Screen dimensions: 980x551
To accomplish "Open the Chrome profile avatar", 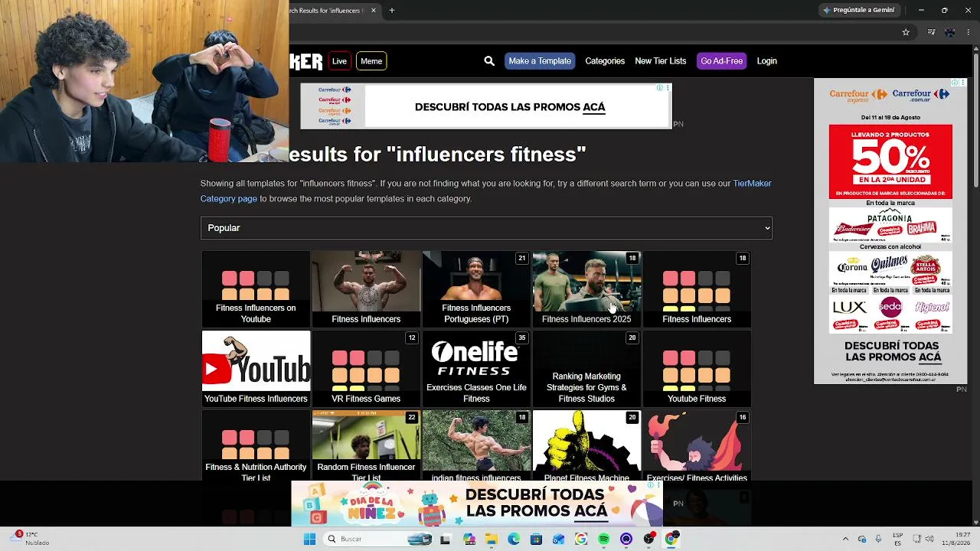I will [x=950, y=32].
